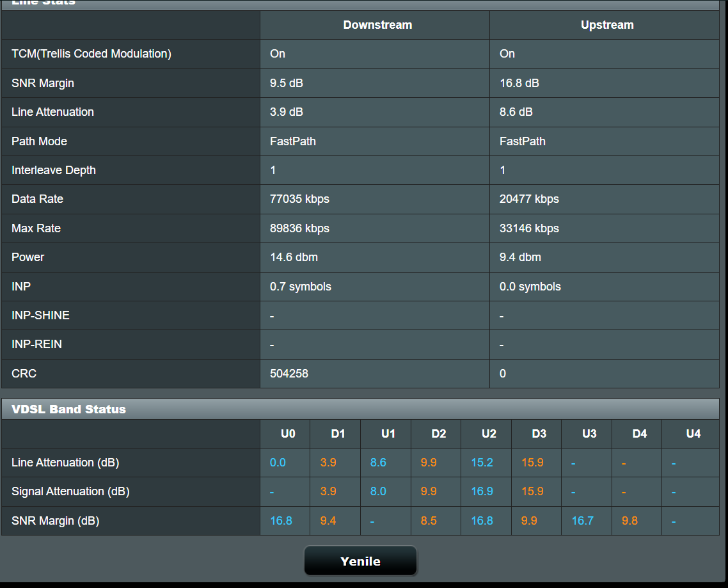Click the downstream SNR Margin value 9.5 dB
The image size is (728, 588).
(x=287, y=83)
